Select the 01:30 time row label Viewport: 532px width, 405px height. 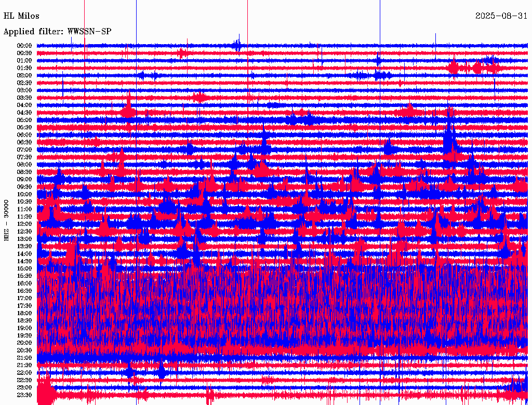pyautogui.click(x=24, y=68)
